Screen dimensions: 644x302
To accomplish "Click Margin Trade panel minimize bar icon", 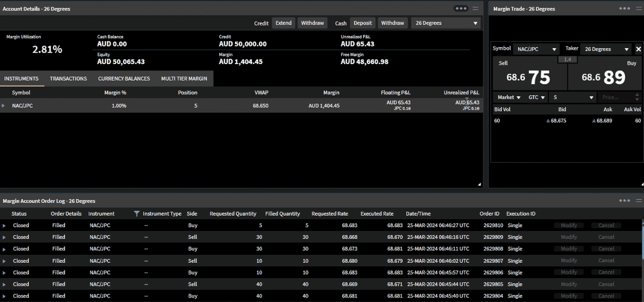I will [639, 9].
